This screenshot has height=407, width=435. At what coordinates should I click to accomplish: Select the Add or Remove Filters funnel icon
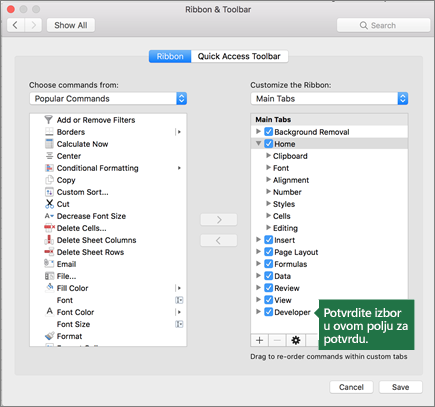49,120
